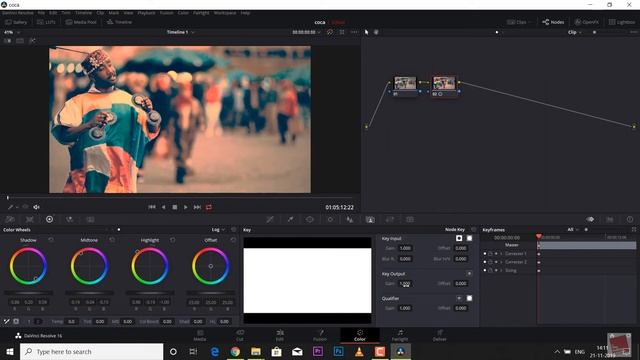Open the Help menu

[245, 13]
